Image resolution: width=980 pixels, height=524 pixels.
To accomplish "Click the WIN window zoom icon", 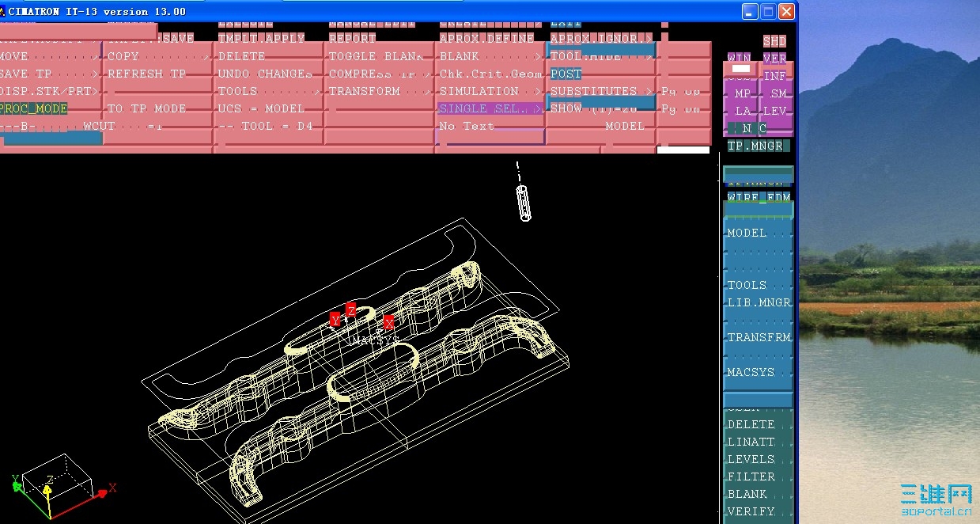I will (740, 59).
